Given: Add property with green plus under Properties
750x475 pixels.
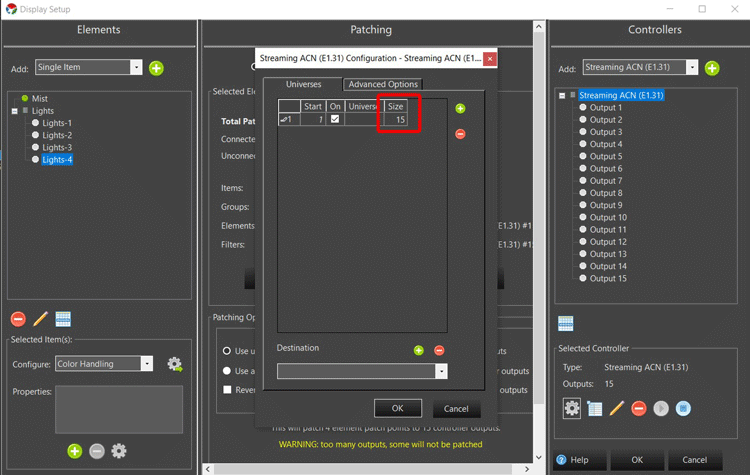Looking at the screenshot, I should coord(75,451).
